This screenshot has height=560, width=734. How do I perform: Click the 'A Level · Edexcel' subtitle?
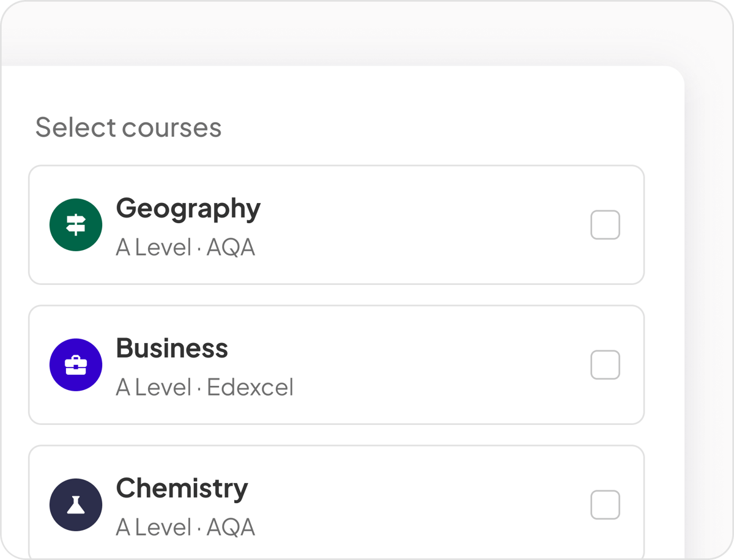[x=204, y=388]
